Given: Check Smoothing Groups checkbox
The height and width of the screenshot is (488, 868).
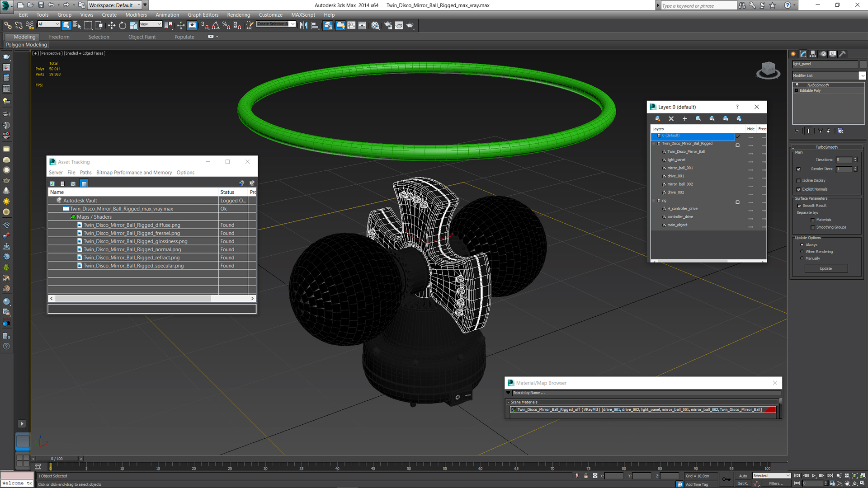Looking at the screenshot, I should click(813, 228).
